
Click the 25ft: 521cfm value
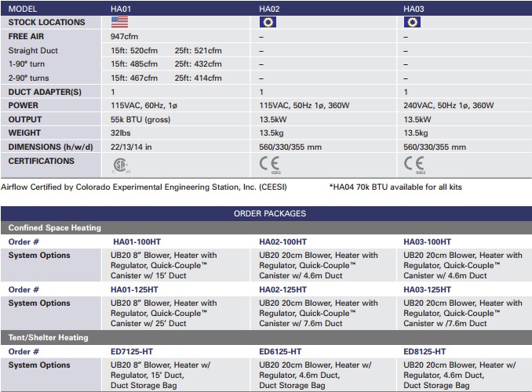[x=199, y=50]
